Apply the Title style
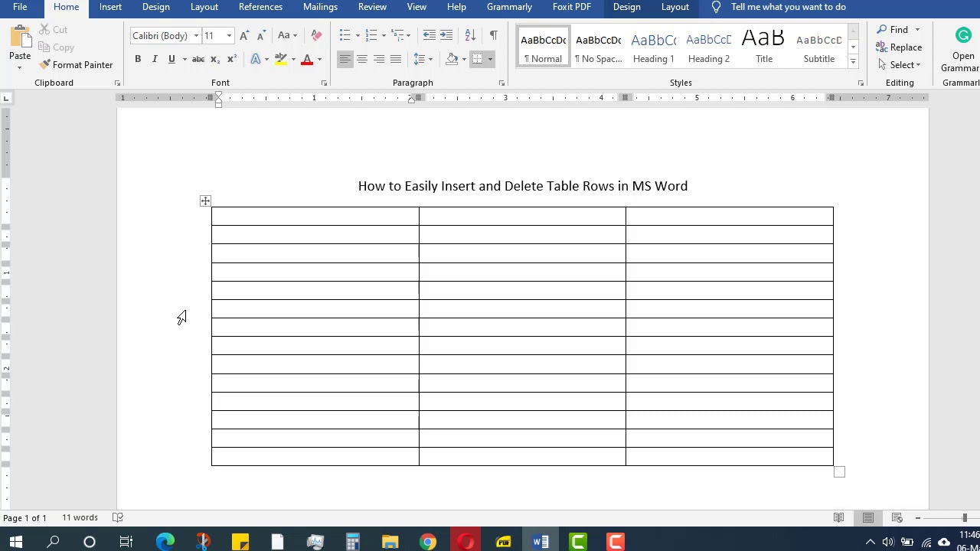 pyautogui.click(x=764, y=47)
